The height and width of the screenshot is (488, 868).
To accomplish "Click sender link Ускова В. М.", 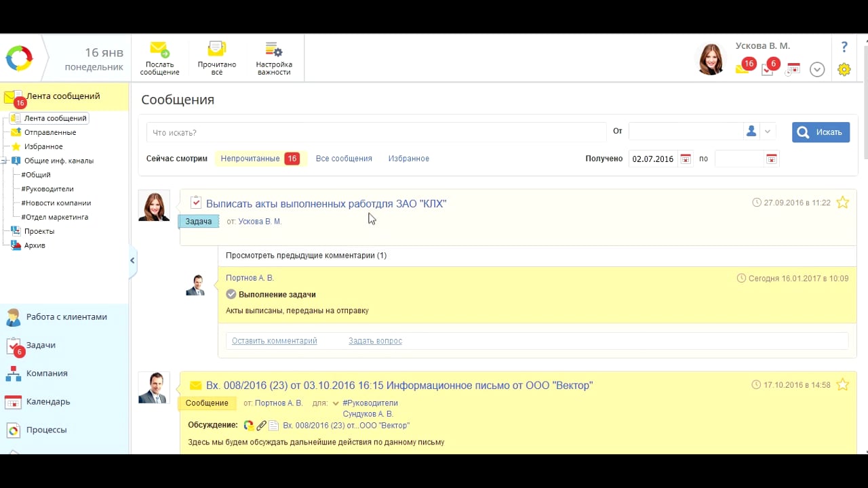I will 260,222.
